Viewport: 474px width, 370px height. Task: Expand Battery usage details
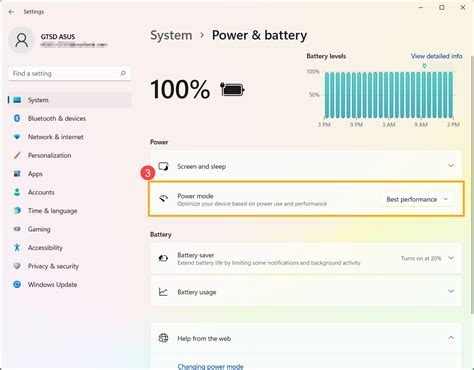[x=306, y=291]
